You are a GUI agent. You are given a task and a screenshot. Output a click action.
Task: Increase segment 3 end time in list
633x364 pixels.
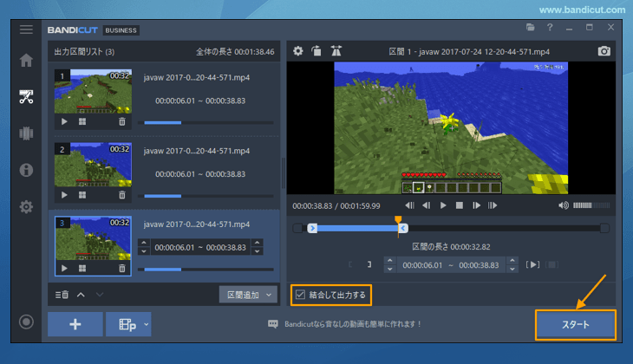(x=258, y=243)
